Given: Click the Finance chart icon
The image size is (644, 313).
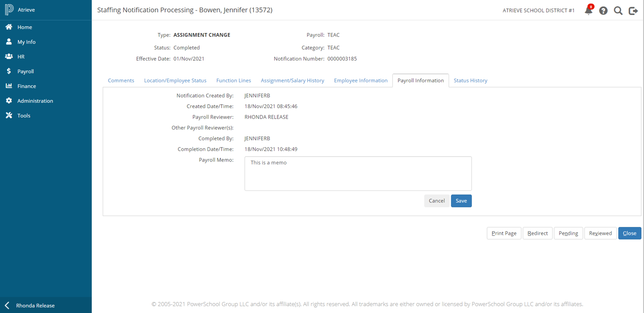Looking at the screenshot, I should click(9, 86).
